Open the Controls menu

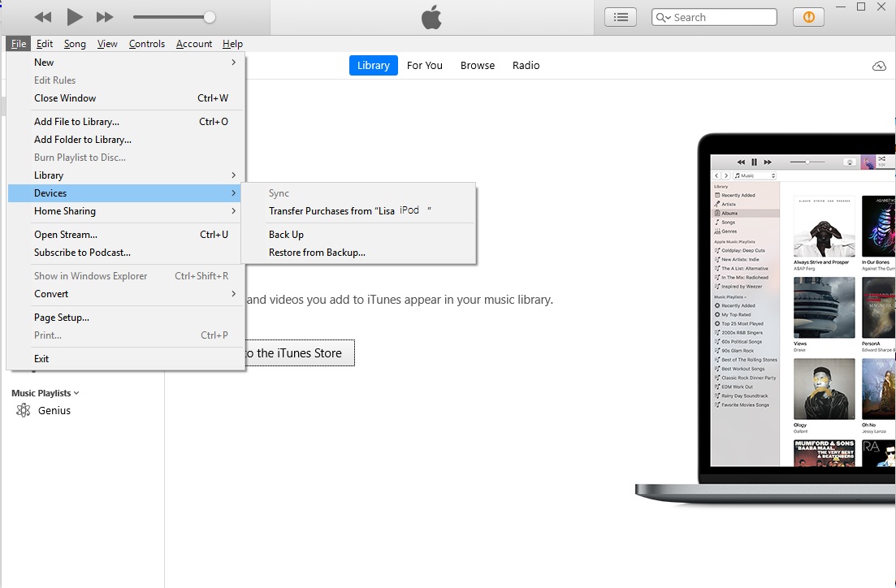(x=147, y=43)
